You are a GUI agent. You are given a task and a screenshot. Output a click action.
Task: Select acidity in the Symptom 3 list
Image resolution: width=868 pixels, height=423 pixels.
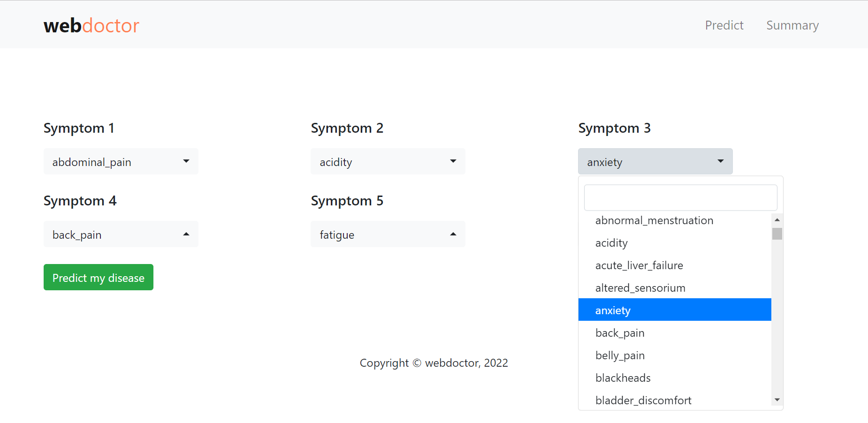tap(611, 242)
